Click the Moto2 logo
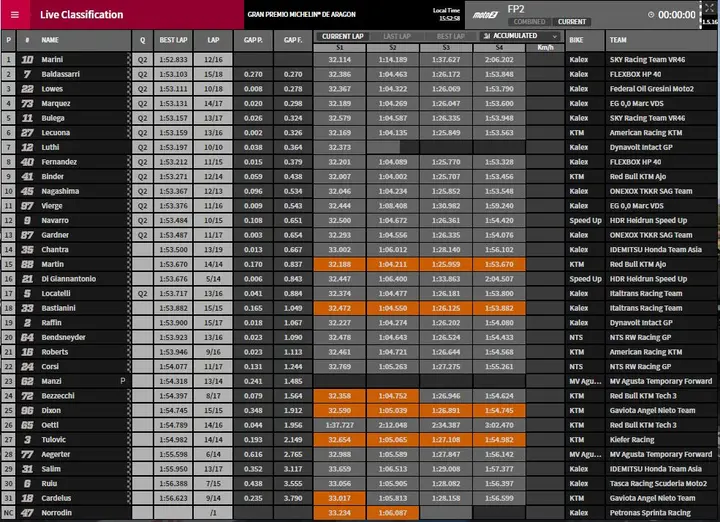Image resolution: width=720 pixels, height=522 pixels. coord(485,15)
